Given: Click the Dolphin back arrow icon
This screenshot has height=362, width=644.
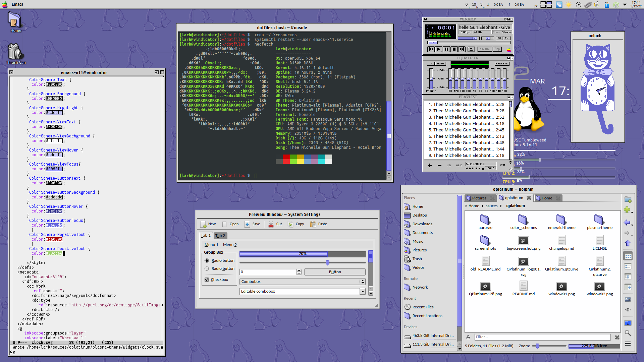Looking at the screenshot, I should (x=627, y=223).
